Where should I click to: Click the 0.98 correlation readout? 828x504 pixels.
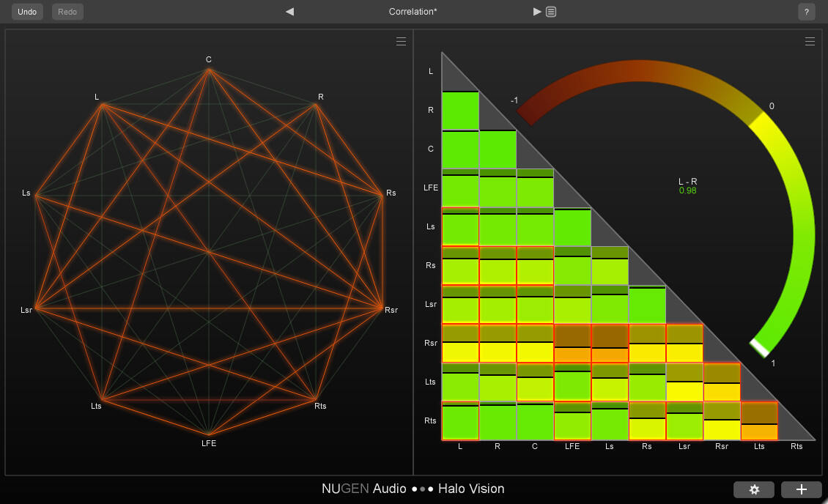687,189
